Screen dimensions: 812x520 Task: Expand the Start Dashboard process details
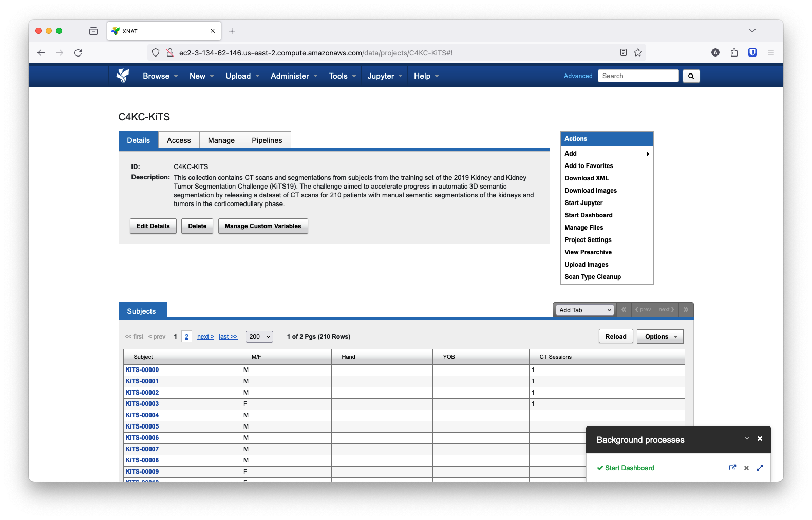tap(760, 468)
